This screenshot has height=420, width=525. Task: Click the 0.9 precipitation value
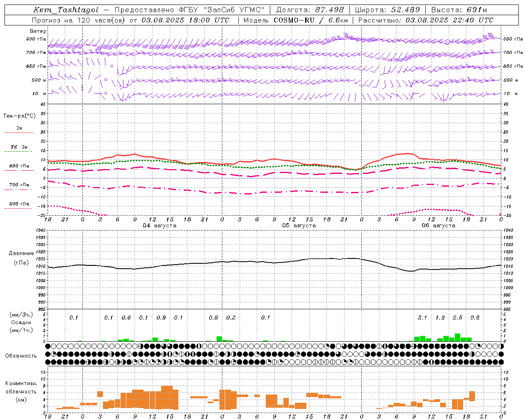[161, 318]
